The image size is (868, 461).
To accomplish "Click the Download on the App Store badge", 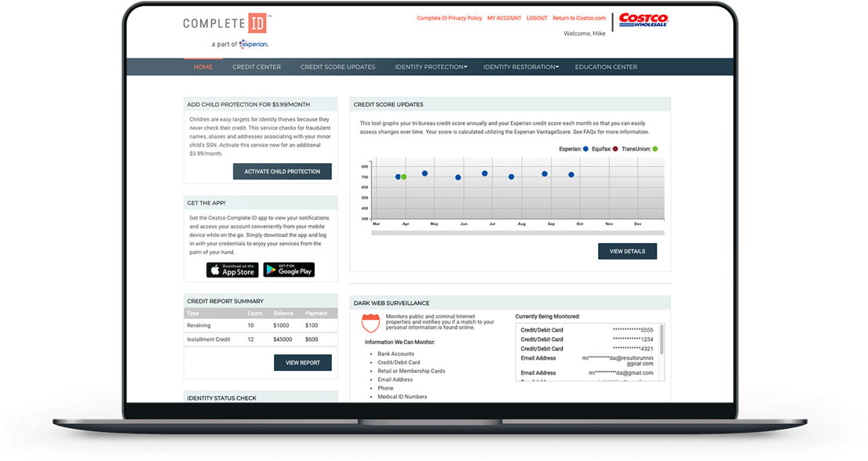I will 232,268.
